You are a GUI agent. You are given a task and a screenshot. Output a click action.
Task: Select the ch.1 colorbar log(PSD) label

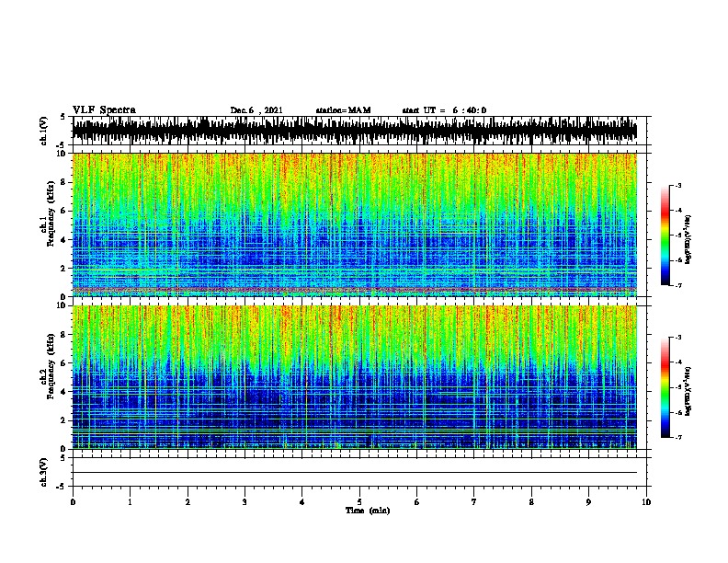point(688,240)
